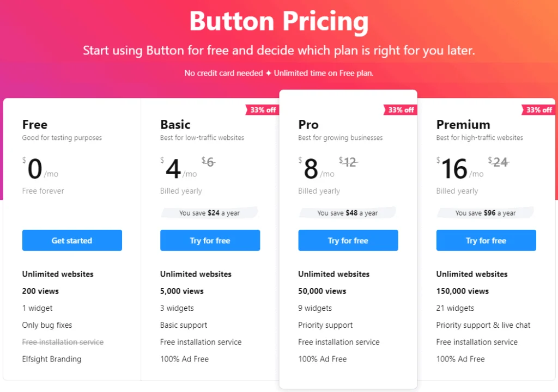The height and width of the screenshot is (392, 558).
Task: Click the 33% off badge on Basic card
Action: coord(262,109)
